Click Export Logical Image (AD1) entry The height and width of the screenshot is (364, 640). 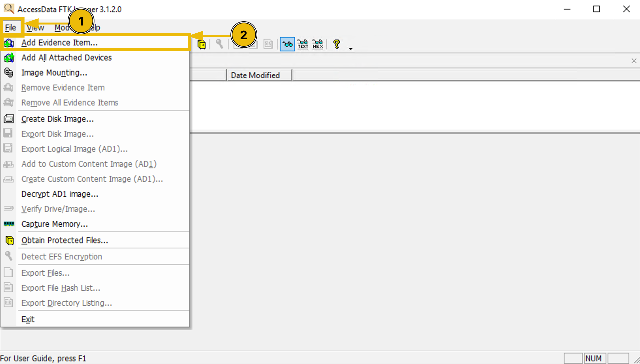click(95, 149)
